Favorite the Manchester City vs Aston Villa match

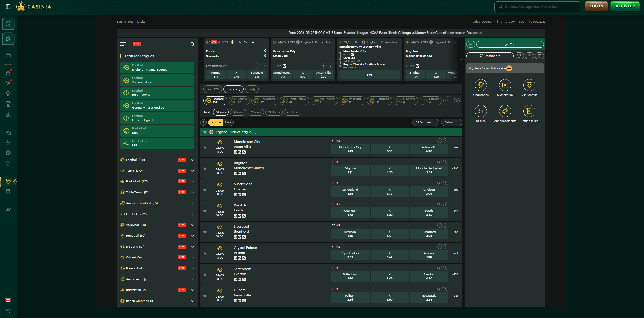click(x=205, y=147)
